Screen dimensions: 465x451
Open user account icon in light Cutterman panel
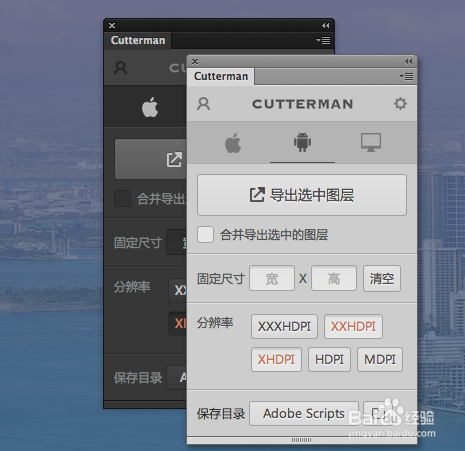click(203, 104)
